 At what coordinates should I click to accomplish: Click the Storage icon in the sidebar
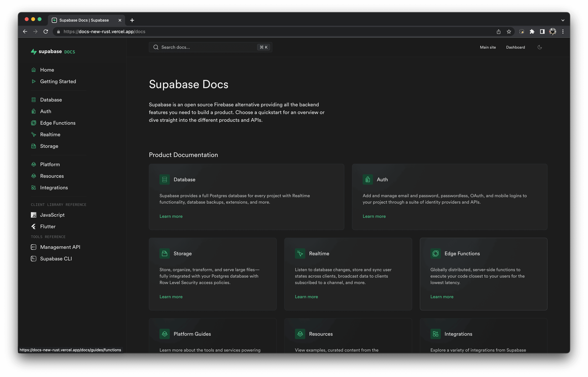[x=34, y=146]
